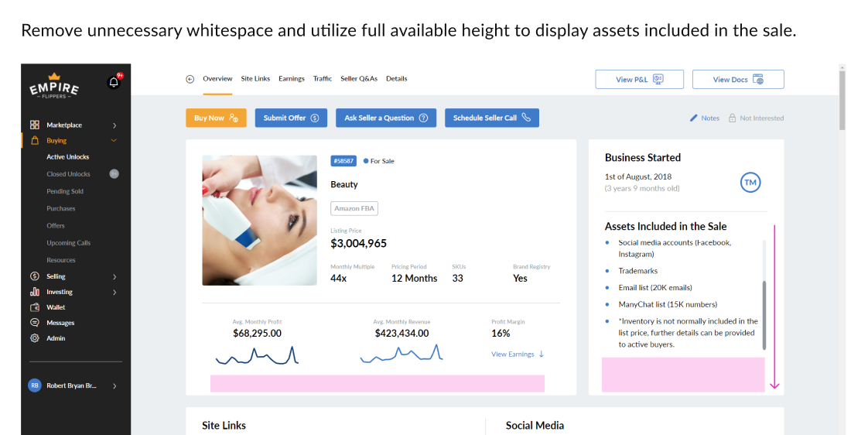Collapse the Buying menu section

114,141
